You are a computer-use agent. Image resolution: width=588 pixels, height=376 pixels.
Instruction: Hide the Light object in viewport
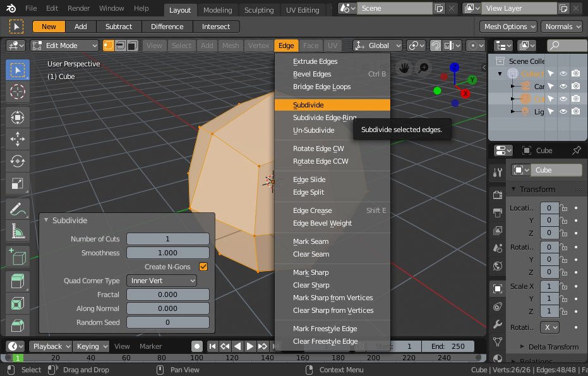563,111
